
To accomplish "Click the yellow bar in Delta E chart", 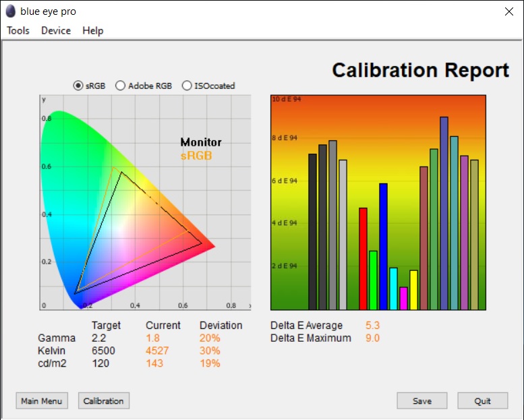I will coord(413,290).
